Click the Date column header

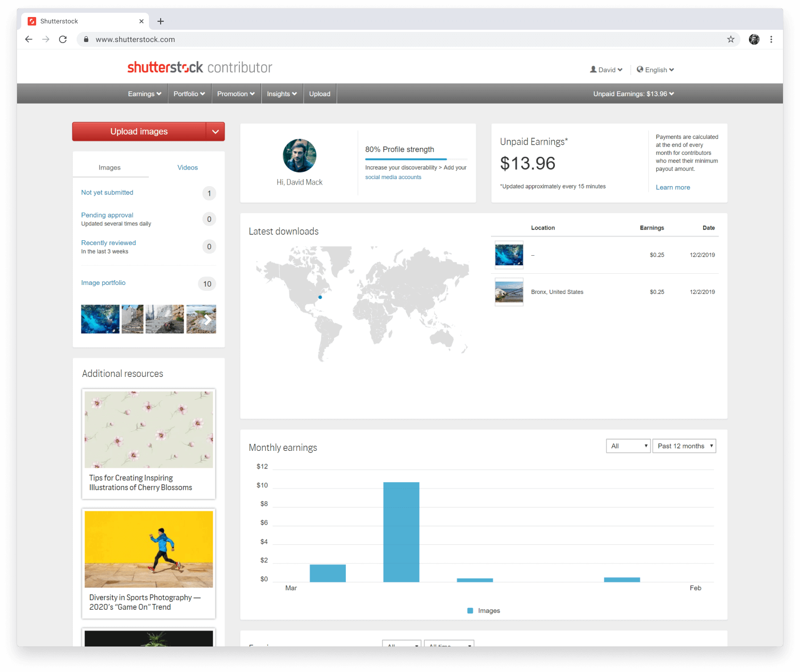[709, 228]
